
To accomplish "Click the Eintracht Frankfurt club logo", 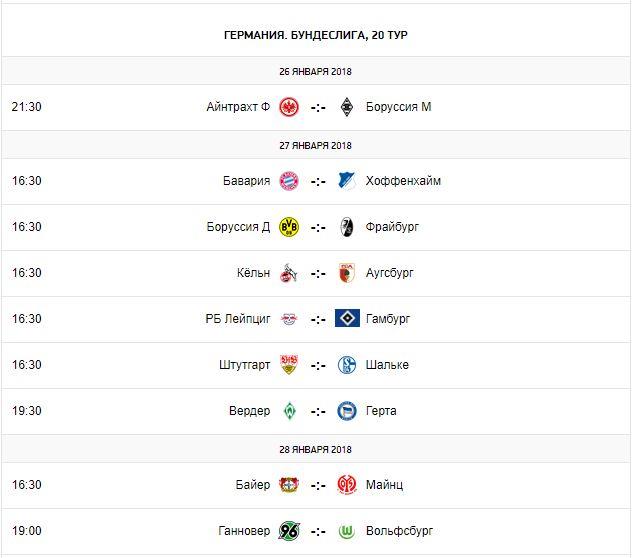I will click(x=289, y=107).
